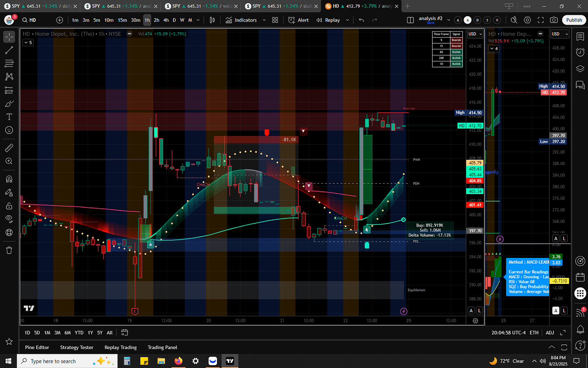Select the D daily timeframe

pos(174,20)
